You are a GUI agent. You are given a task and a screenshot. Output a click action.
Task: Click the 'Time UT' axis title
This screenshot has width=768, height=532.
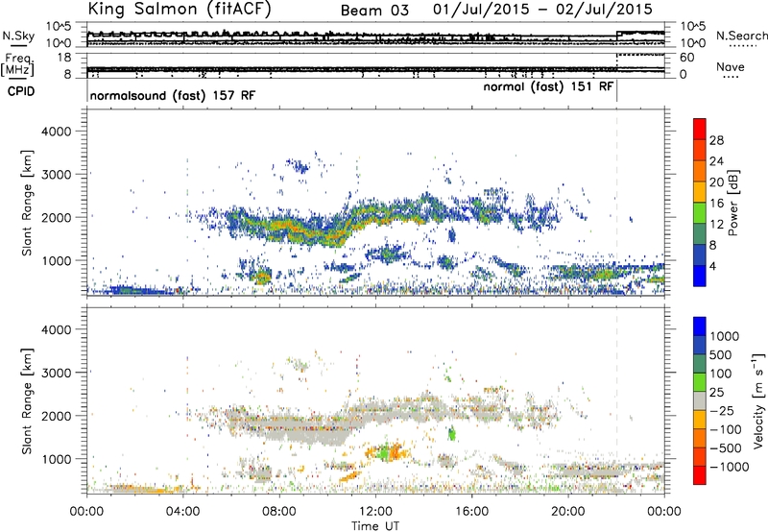(375, 526)
